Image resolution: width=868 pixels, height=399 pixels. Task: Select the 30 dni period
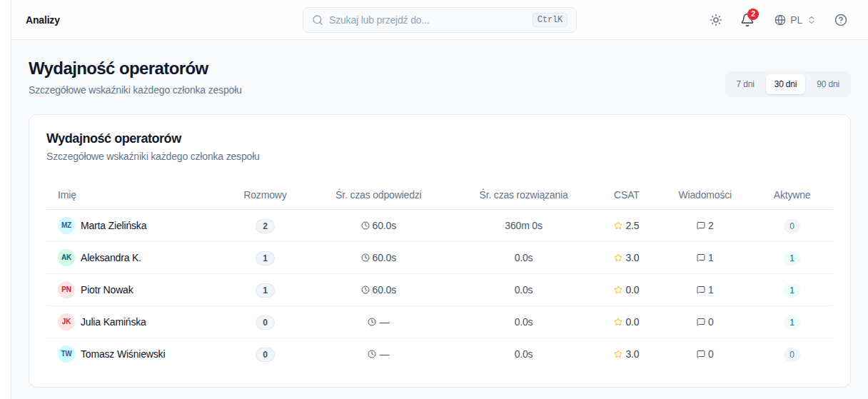point(785,84)
